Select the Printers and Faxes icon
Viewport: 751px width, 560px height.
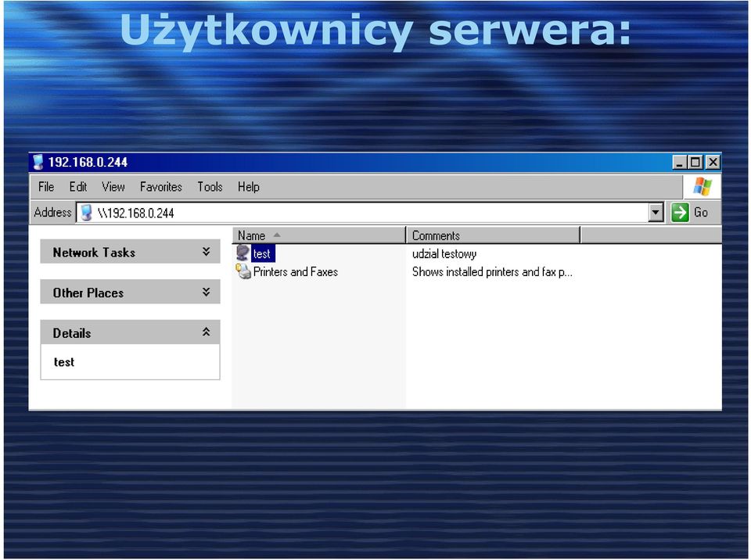click(x=243, y=271)
